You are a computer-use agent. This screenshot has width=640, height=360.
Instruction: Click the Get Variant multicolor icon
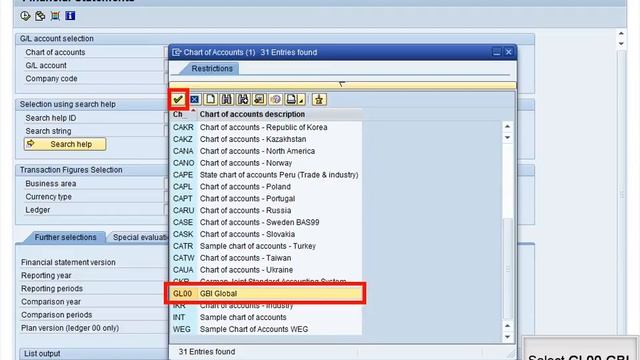pyautogui.click(x=55, y=16)
